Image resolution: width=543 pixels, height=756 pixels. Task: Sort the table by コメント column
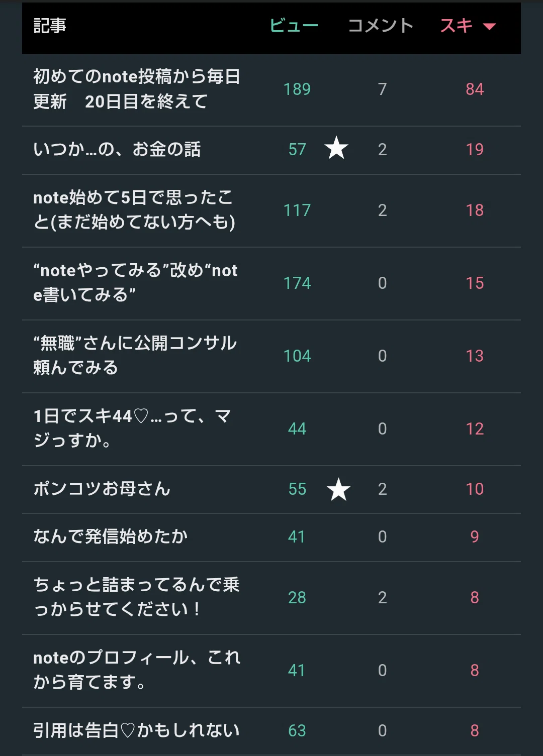[x=381, y=26]
